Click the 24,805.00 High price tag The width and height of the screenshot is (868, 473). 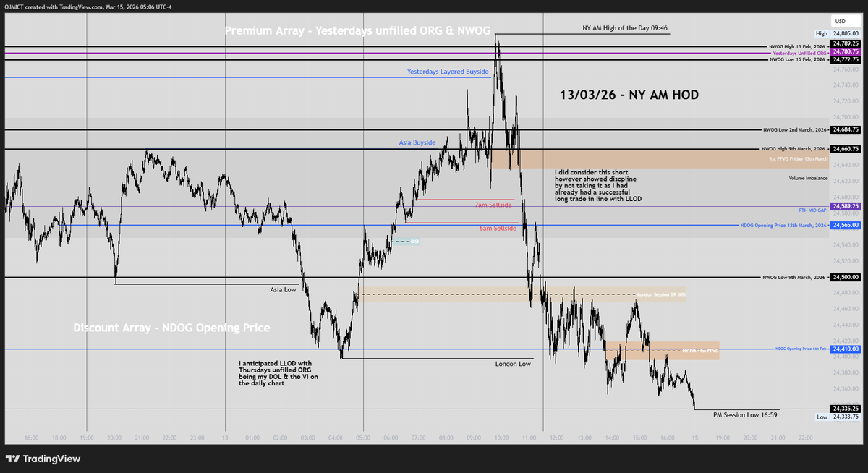click(845, 33)
